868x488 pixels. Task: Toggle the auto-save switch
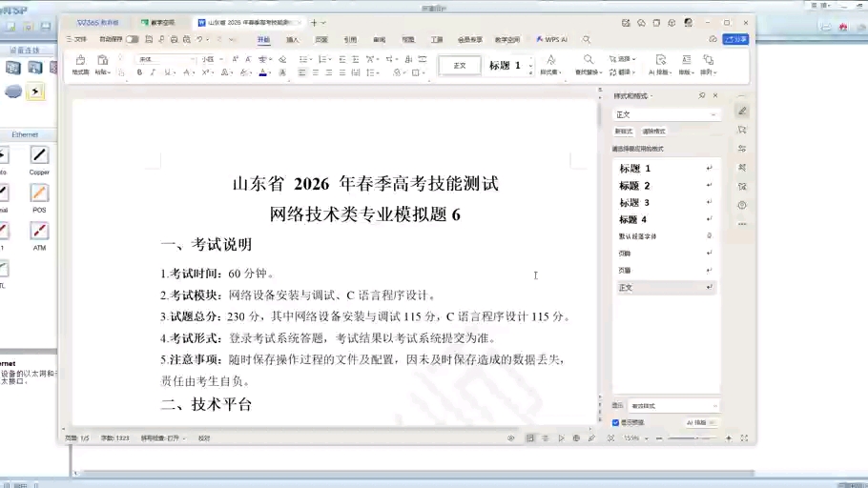point(133,39)
